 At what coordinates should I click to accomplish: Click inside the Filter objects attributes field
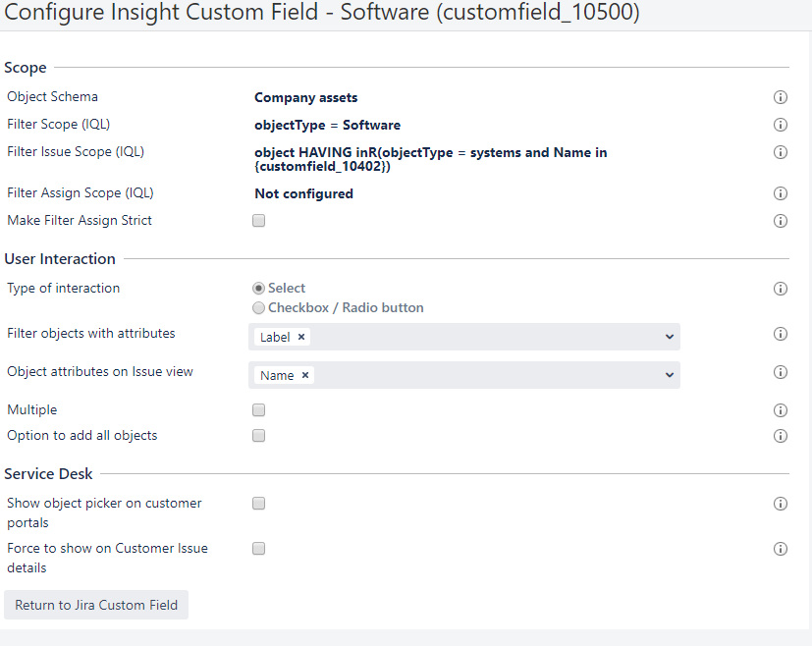pos(464,337)
